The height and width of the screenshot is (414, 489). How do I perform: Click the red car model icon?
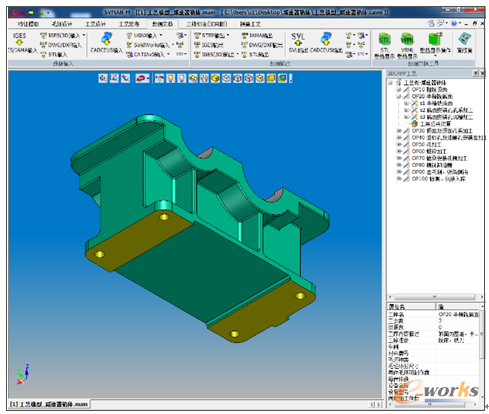(141, 78)
